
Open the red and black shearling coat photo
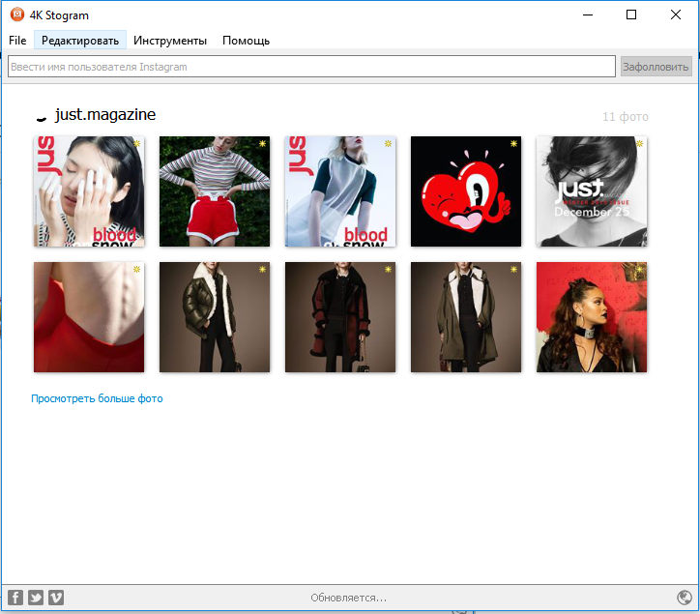(340, 317)
